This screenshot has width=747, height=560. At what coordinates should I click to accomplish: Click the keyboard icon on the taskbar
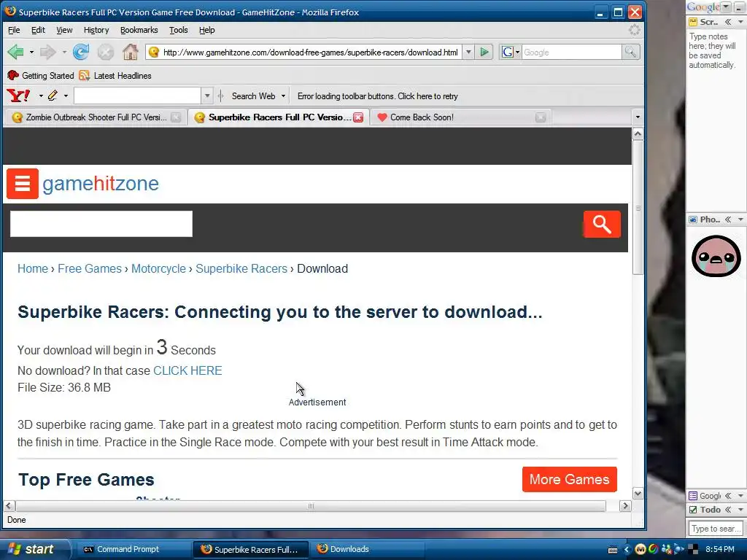click(x=613, y=550)
